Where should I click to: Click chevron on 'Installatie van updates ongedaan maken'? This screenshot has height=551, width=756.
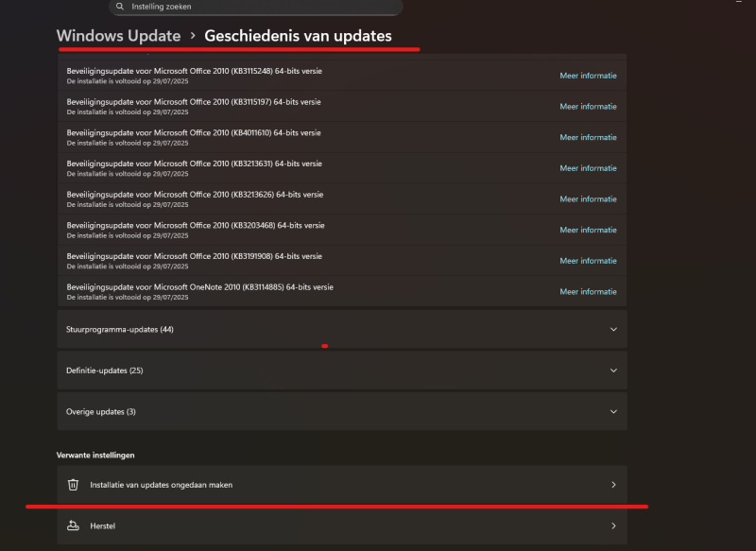pyautogui.click(x=613, y=485)
